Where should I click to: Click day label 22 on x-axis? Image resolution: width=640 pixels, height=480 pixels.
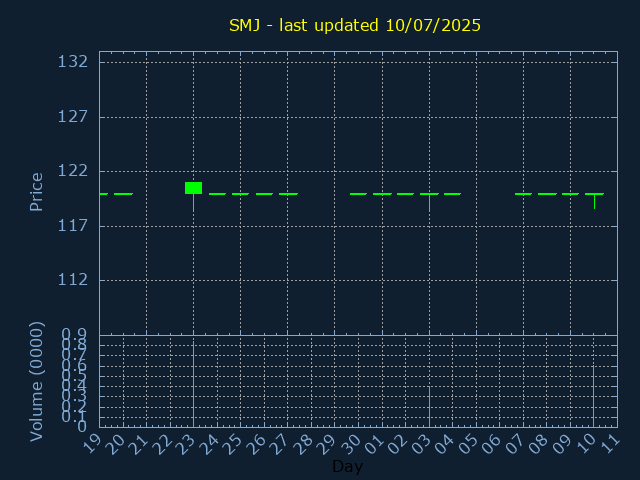[x=164, y=443]
